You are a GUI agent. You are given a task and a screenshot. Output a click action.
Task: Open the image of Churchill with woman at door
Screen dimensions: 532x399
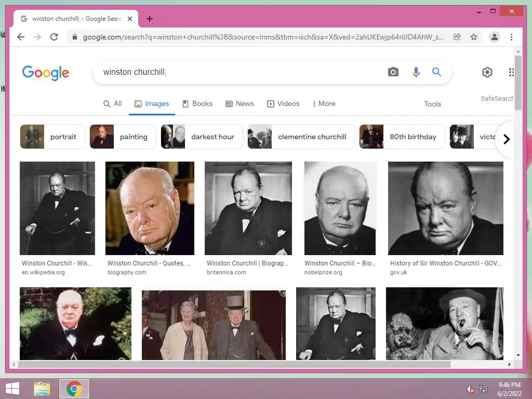click(214, 325)
